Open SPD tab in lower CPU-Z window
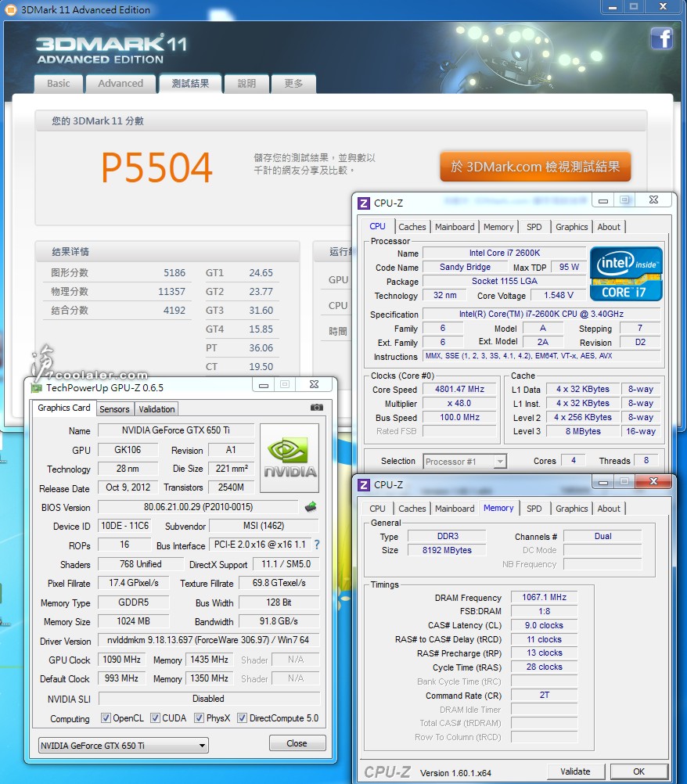This screenshot has width=687, height=784. point(534,509)
